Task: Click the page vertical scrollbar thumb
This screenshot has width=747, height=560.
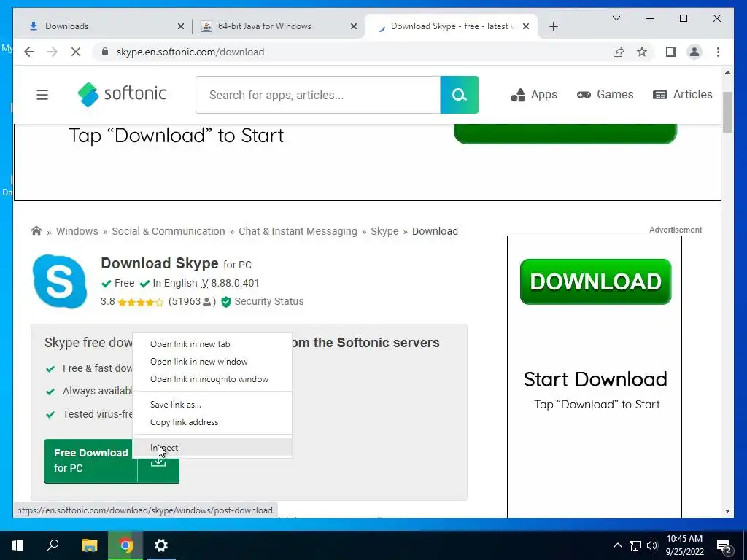Action: [727, 112]
